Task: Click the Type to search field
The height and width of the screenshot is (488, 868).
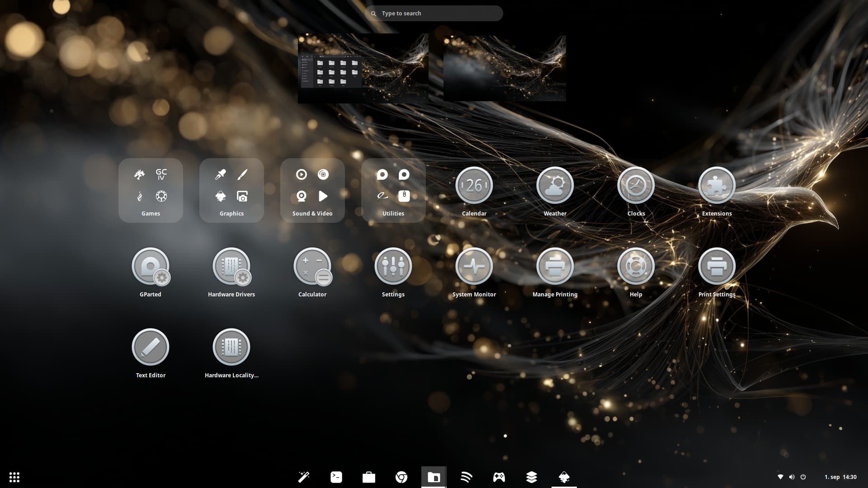Action: click(434, 14)
